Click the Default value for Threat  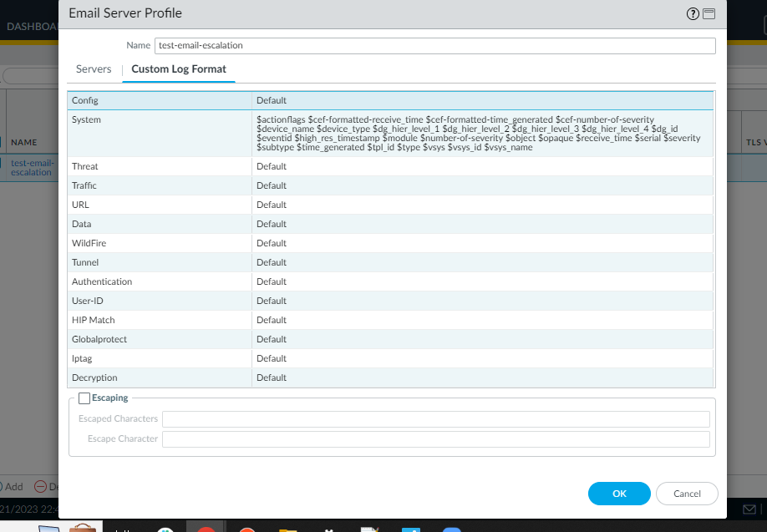(x=271, y=166)
